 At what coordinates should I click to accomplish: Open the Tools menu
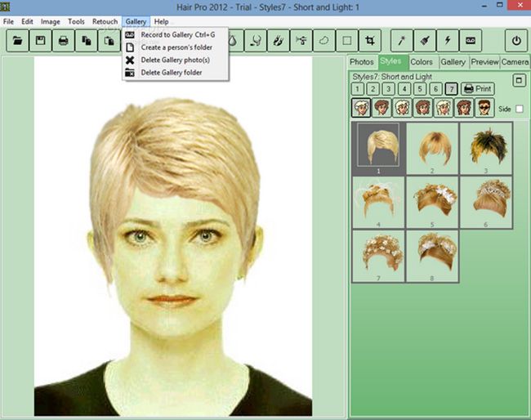(76, 22)
